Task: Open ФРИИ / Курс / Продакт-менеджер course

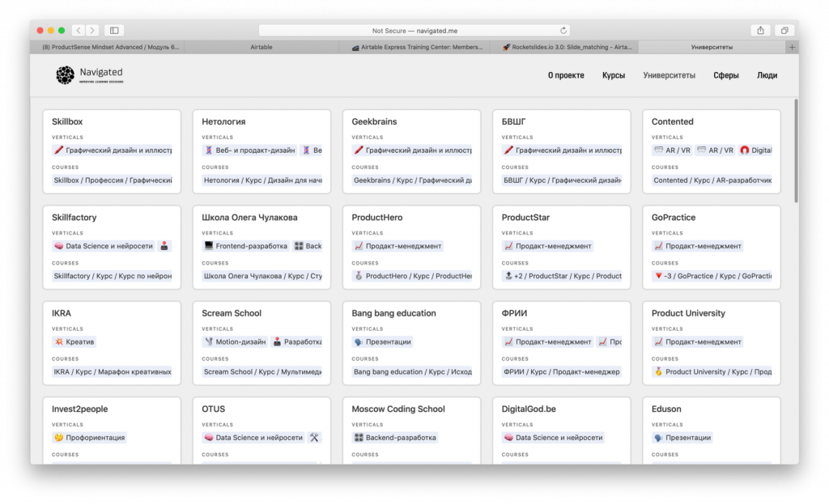Action: coord(562,371)
